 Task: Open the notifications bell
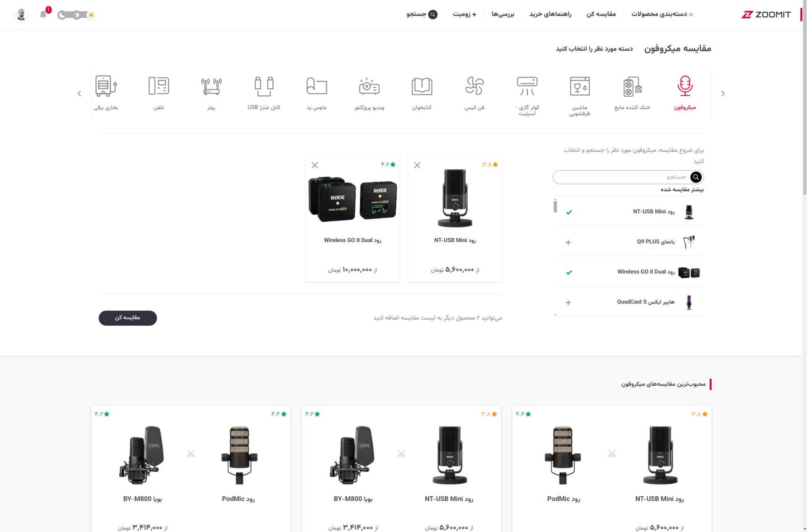43,15
